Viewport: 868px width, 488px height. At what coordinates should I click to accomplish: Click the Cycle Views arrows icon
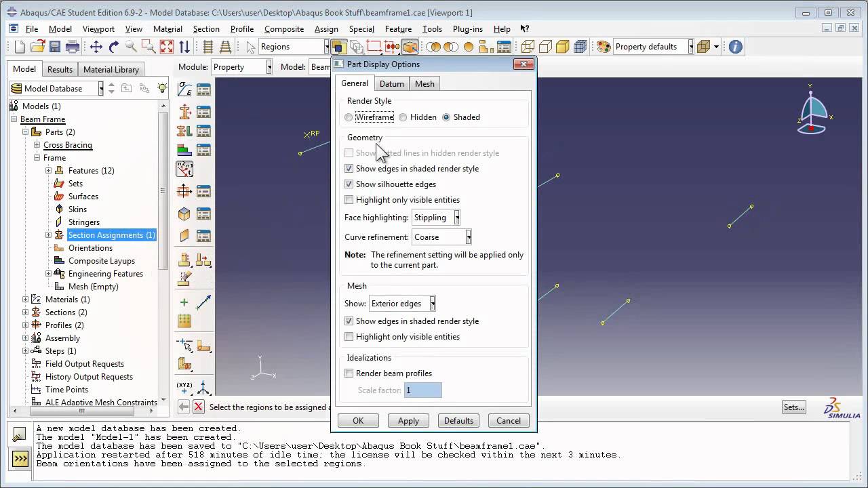pos(184,47)
